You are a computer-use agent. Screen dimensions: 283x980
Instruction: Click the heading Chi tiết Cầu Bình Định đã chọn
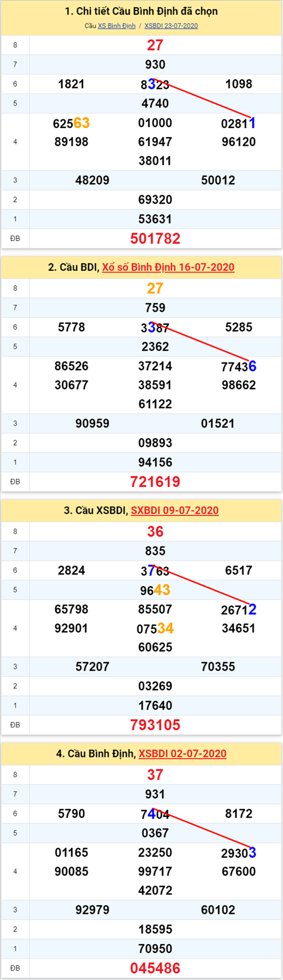[x=141, y=11]
